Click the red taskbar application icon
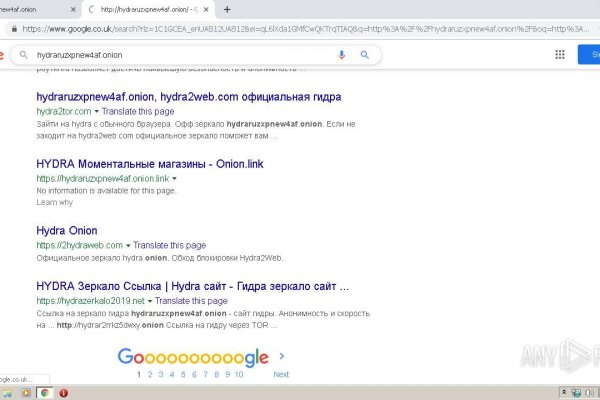This screenshot has width=600, height=400. coord(64,393)
